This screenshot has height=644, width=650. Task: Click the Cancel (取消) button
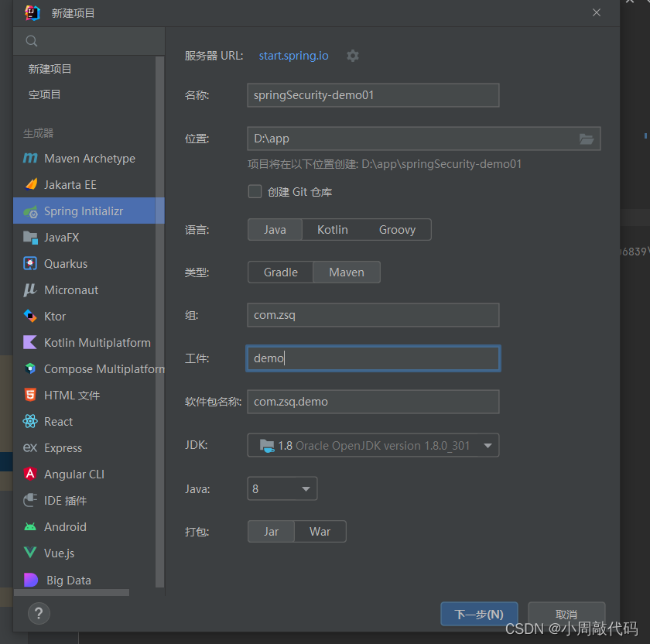tap(566, 614)
